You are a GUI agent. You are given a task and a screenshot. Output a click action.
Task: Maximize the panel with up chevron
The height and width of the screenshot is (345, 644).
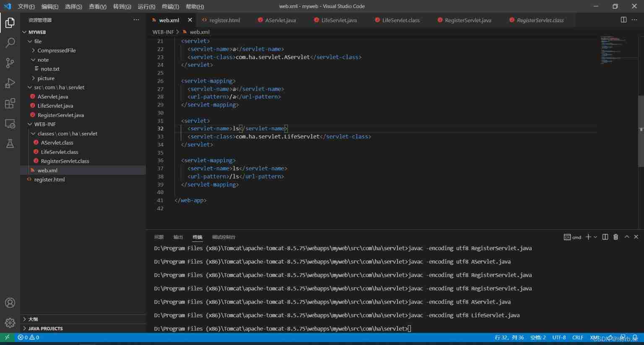pos(627,237)
